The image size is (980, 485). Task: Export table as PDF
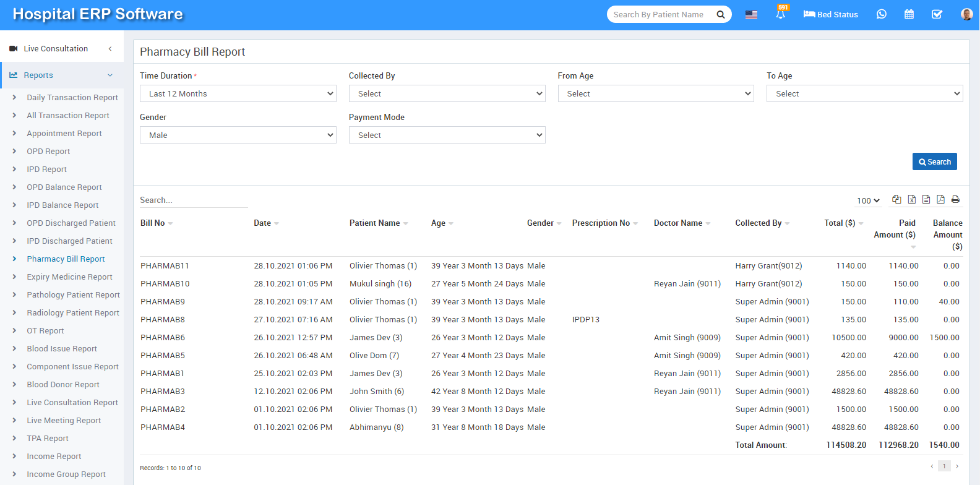[940, 199]
